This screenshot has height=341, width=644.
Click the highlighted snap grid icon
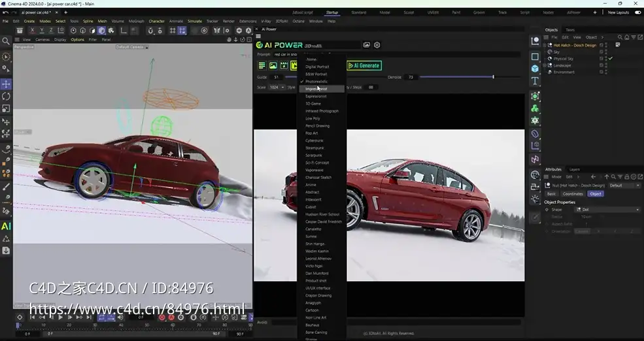(x=182, y=30)
